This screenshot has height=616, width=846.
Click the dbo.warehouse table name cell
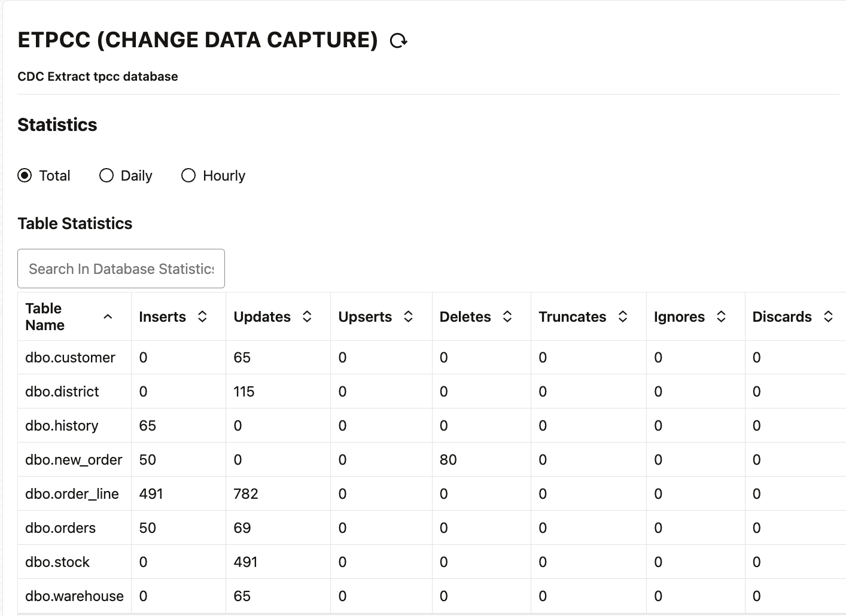74,596
